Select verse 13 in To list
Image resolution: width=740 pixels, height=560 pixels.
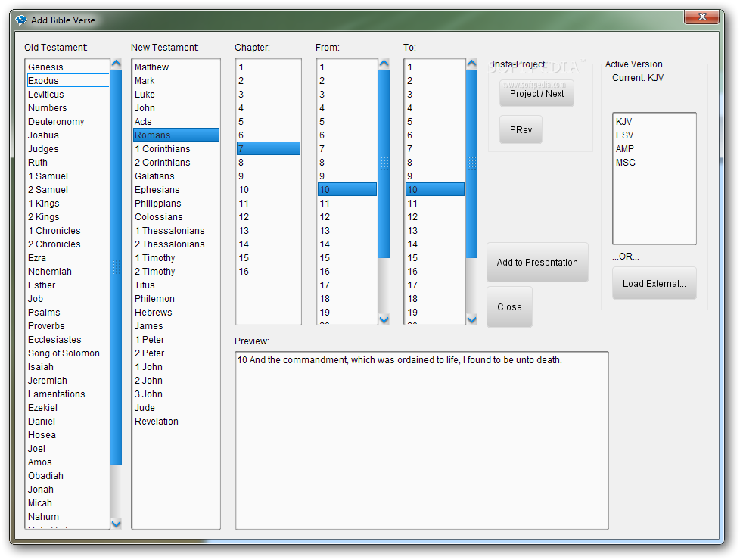point(434,230)
